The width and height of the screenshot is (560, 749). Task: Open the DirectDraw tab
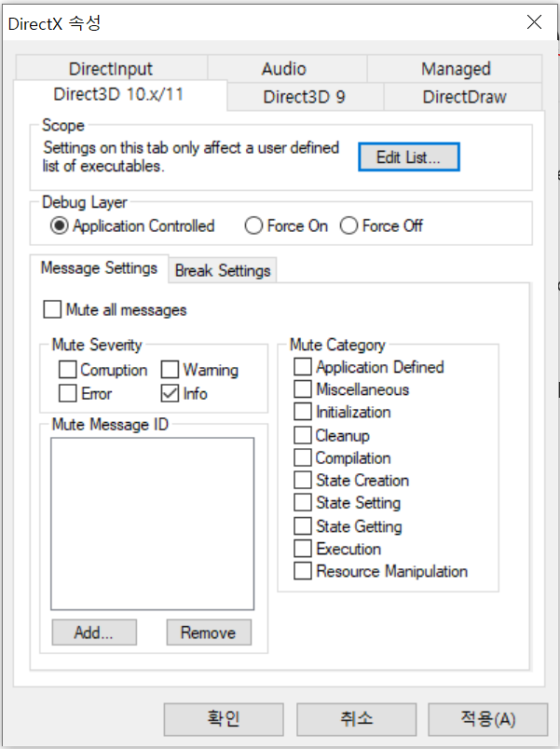463,97
